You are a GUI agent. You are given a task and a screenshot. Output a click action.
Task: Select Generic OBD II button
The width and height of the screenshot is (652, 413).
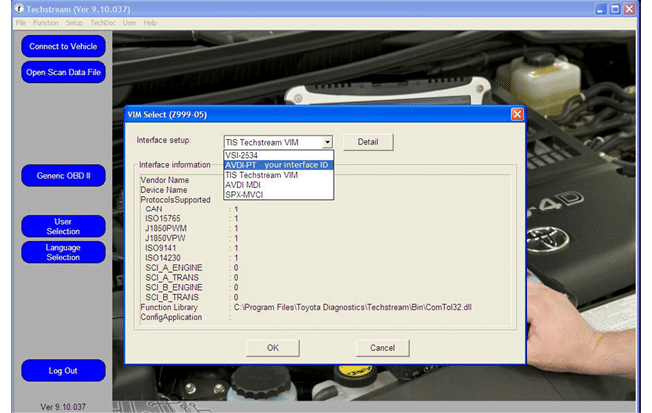tap(63, 176)
